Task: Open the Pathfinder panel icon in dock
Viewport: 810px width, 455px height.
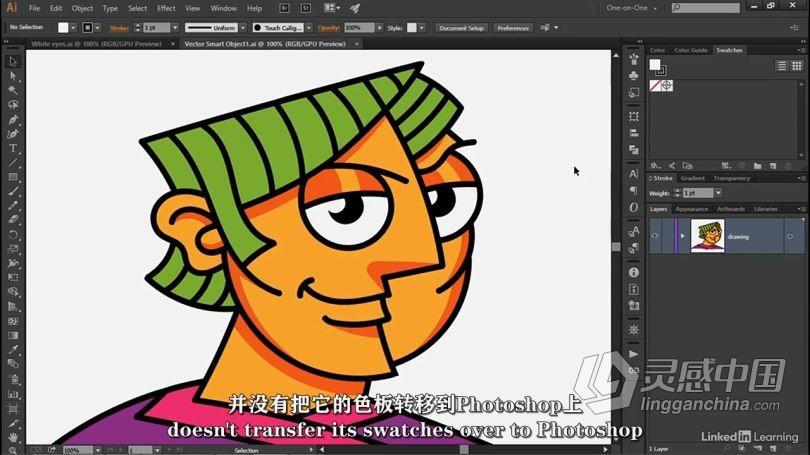Action: [x=634, y=150]
